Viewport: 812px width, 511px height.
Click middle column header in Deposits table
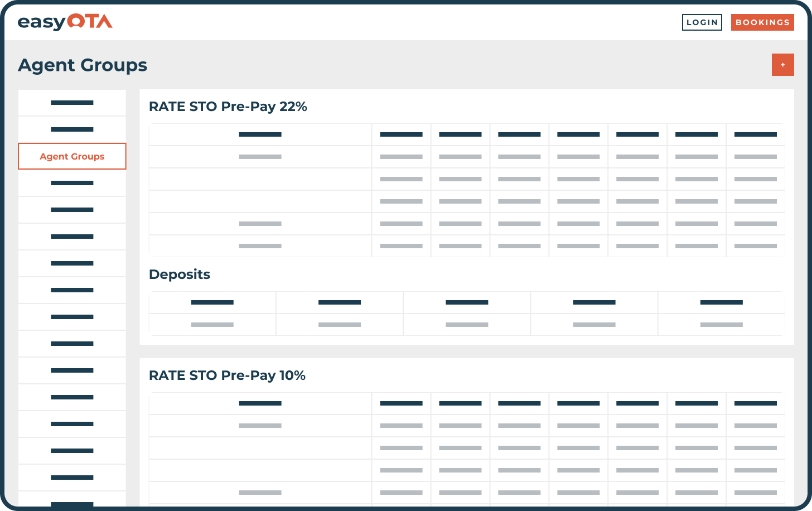coord(467,302)
